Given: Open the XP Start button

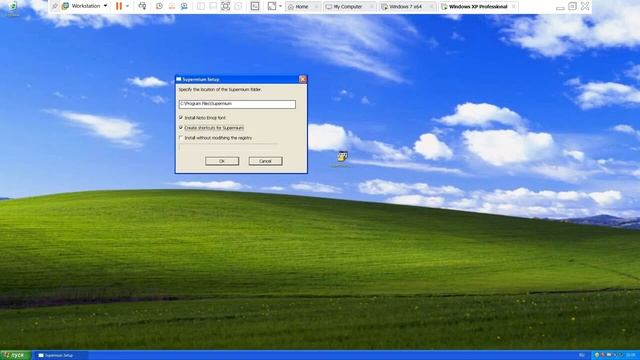Looking at the screenshot, I should coord(16,355).
